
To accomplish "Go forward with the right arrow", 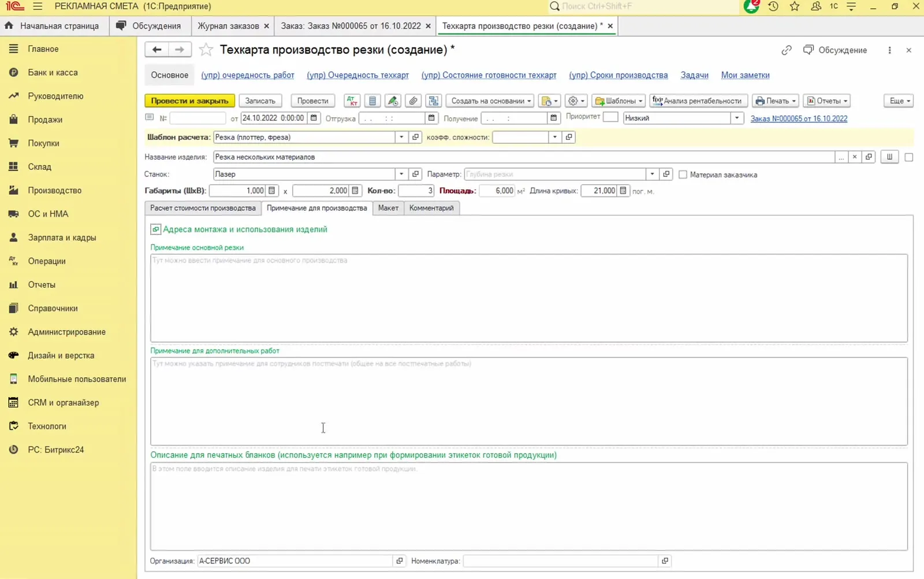I will 179,50.
